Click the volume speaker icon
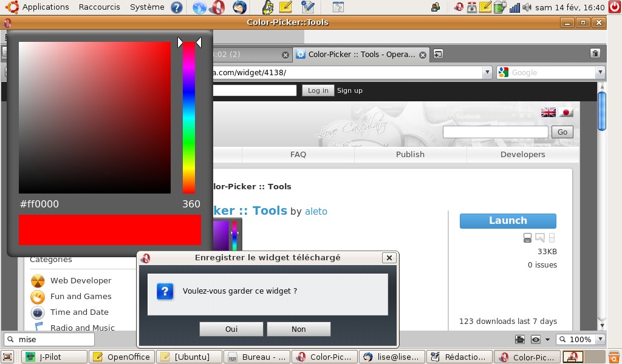 click(x=526, y=7)
